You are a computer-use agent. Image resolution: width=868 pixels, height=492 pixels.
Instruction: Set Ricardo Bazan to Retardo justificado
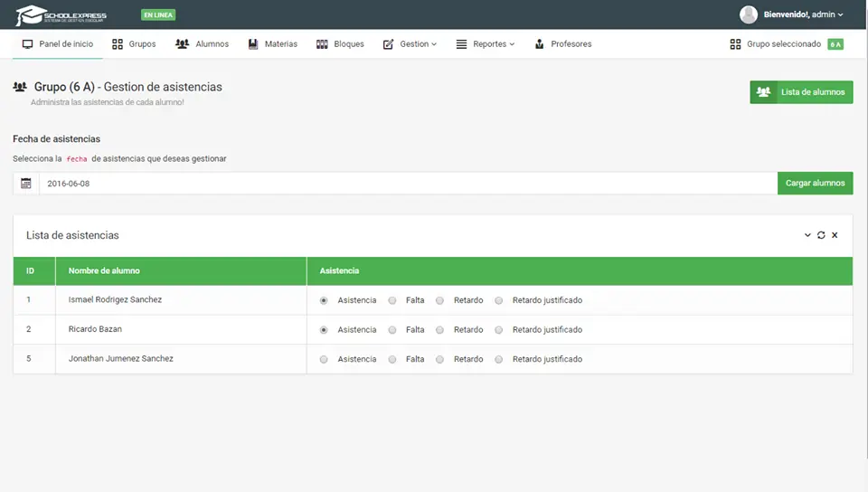[x=499, y=330]
